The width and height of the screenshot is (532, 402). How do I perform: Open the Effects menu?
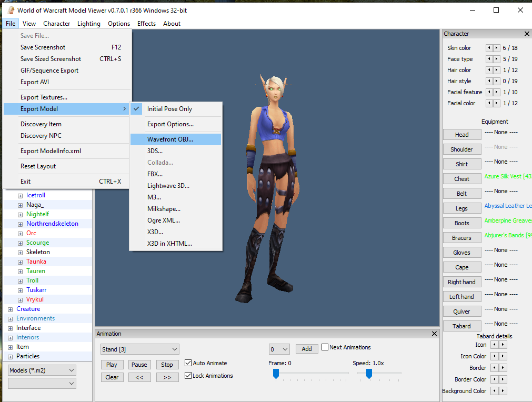pos(147,23)
